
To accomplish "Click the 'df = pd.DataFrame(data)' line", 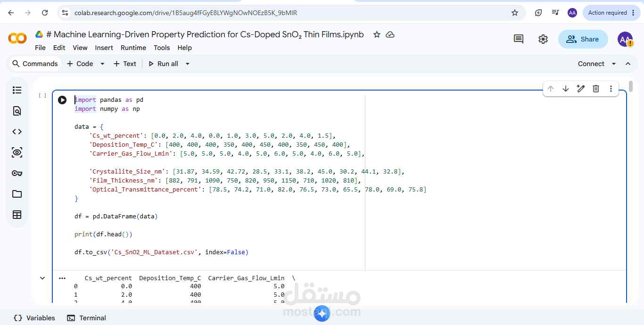I will coord(116,217).
